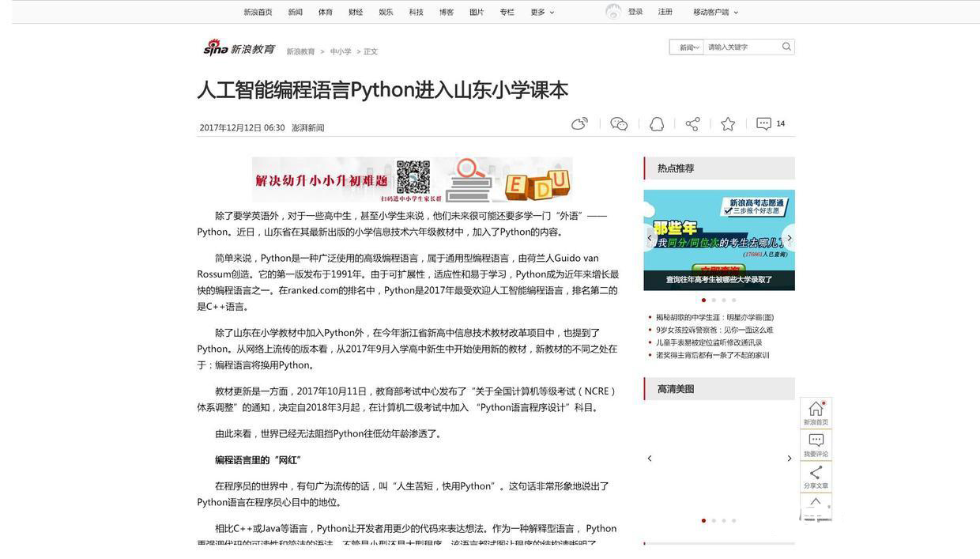Viewport: 980px width, 559px height.
Task: Open 博客 in top navigation
Action: click(447, 12)
